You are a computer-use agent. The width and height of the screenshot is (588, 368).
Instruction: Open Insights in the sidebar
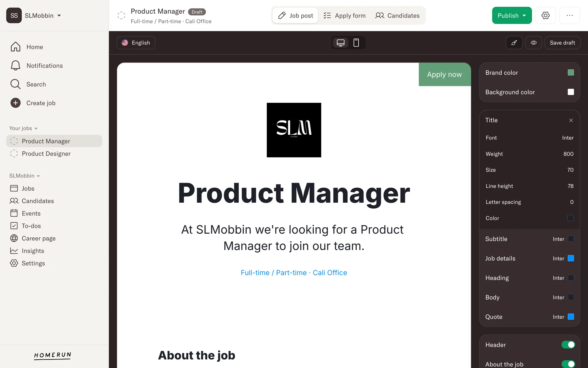33,251
